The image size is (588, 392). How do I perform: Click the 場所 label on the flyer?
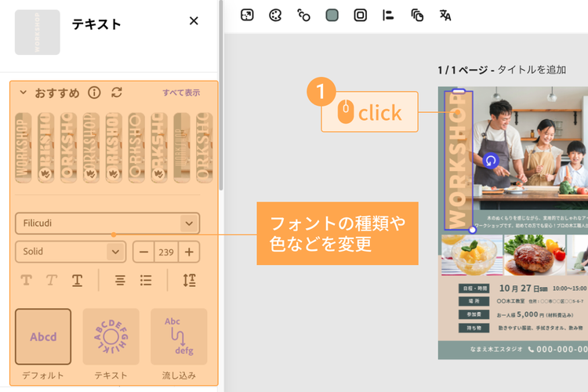474,301
